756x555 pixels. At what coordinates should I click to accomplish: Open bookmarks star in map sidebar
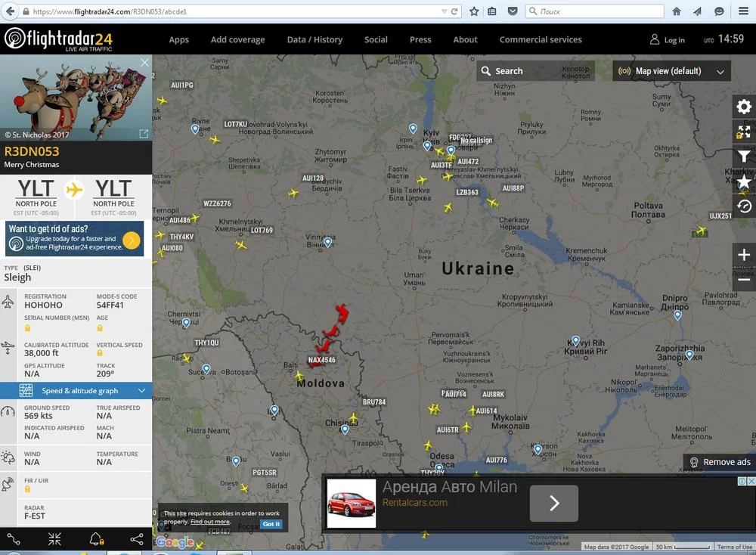pyautogui.click(x=744, y=181)
